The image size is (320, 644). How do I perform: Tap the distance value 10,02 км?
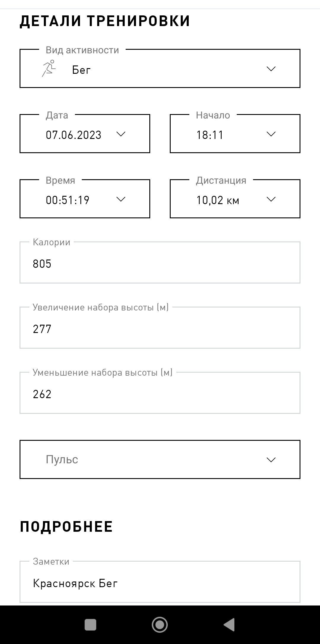pyautogui.click(x=218, y=200)
